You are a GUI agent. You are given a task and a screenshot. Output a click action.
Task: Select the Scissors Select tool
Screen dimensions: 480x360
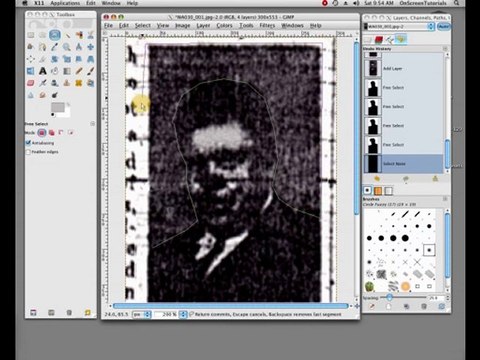pos(90,35)
